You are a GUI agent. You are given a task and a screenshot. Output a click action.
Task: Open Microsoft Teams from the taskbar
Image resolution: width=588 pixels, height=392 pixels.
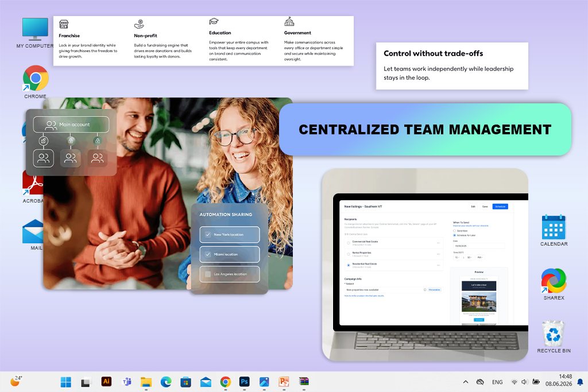click(127, 382)
